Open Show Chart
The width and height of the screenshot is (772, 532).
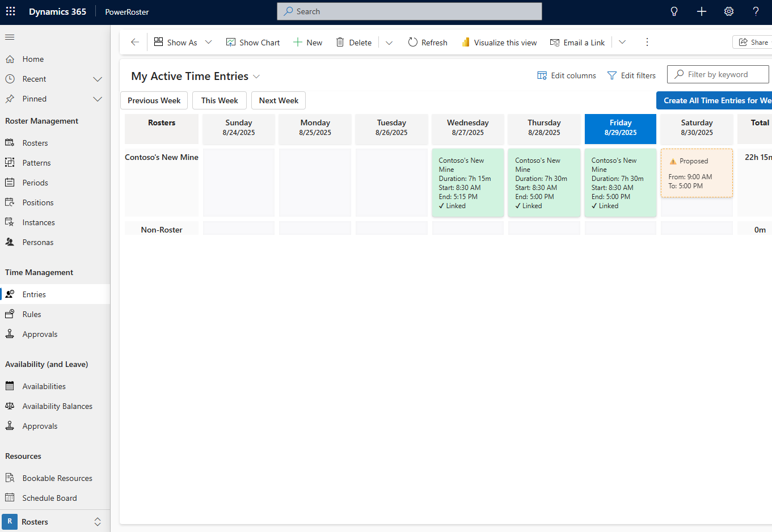253,43
